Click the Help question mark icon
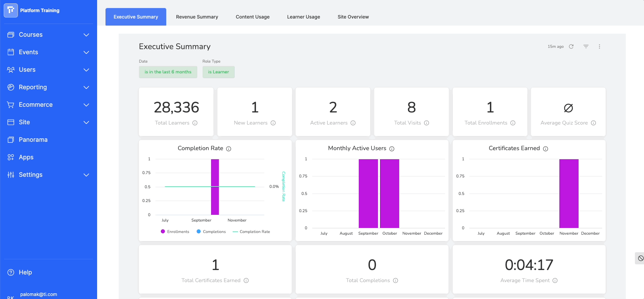The image size is (644, 299). tap(11, 272)
